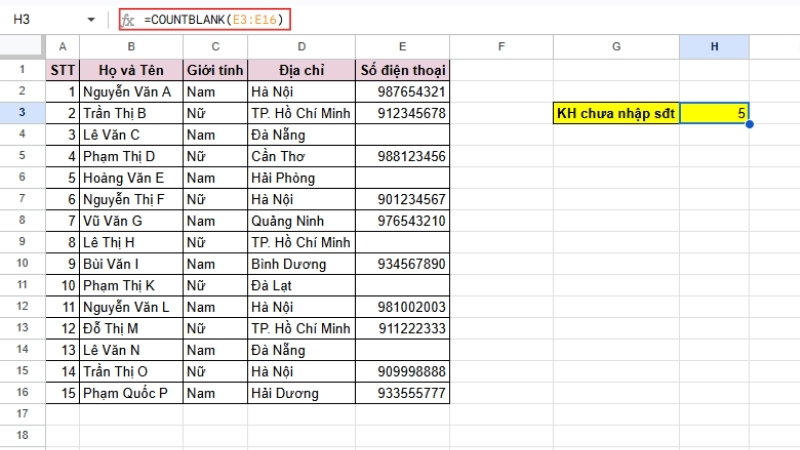Viewport: 800px width, 450px height.
Task: Click the 'Địa chỉ' header cell
Action: (x=302, y=70)
